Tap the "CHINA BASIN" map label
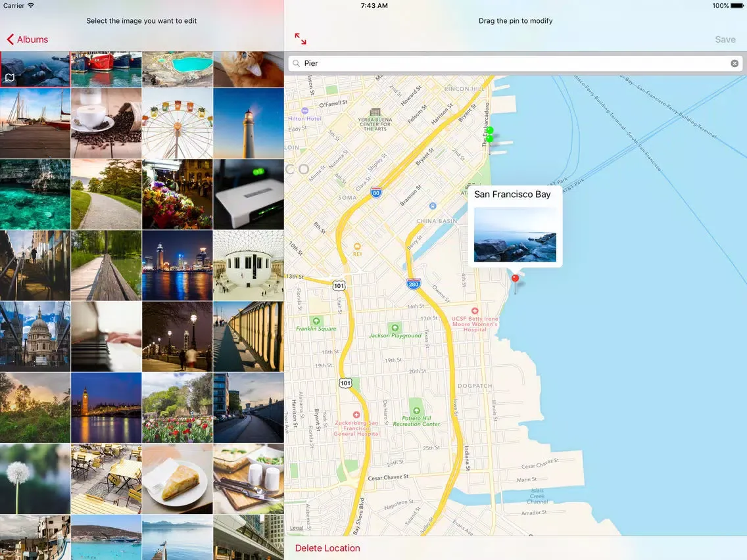Screen dimensions: 747x560 437,221
